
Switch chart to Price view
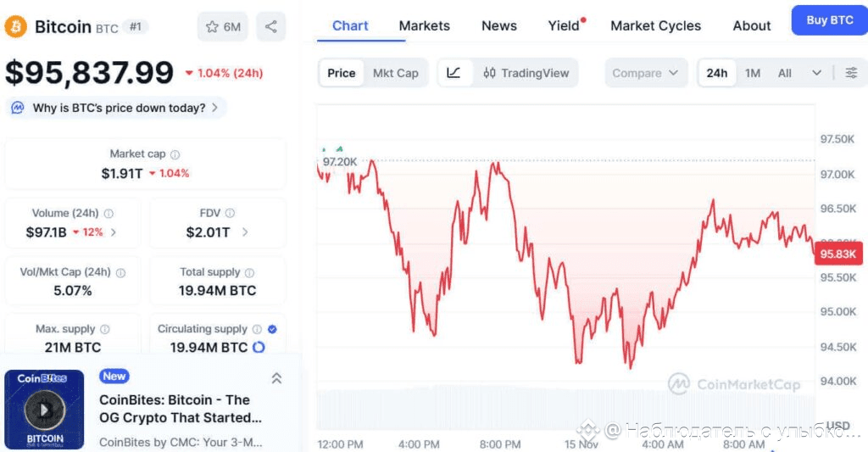pos(342,73)
